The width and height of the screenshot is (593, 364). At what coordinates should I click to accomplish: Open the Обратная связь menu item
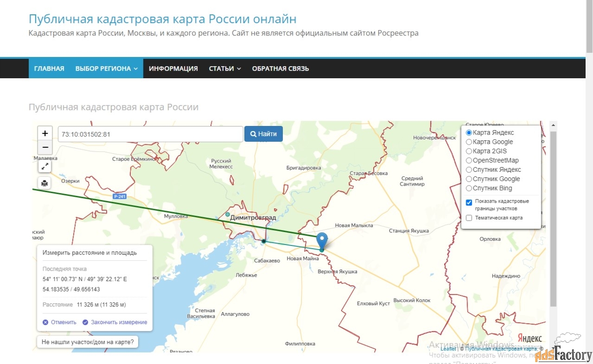point(280,69)
